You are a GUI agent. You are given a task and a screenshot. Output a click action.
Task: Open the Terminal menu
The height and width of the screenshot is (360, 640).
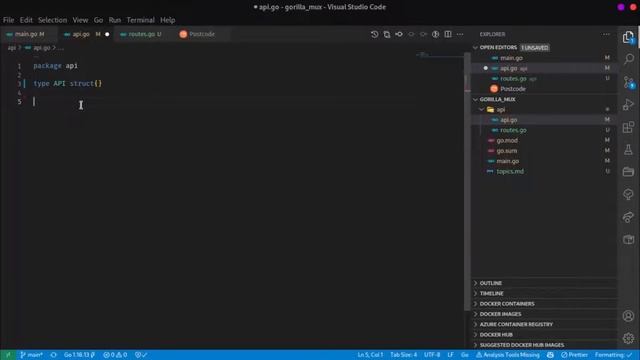(x=140, y=20)
